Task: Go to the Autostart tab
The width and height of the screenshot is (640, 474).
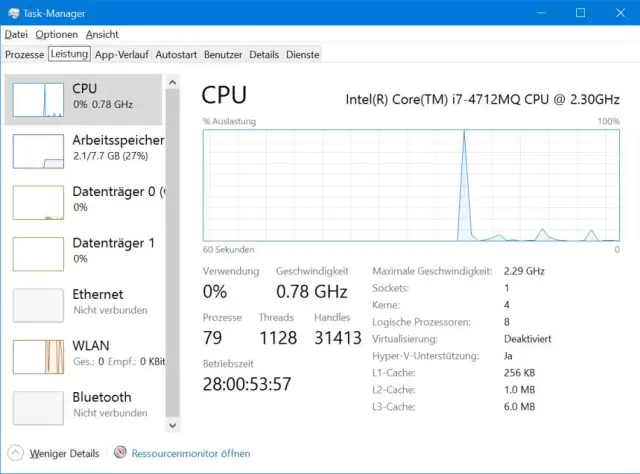Action: pyautogui.click(x=176, y=54)
